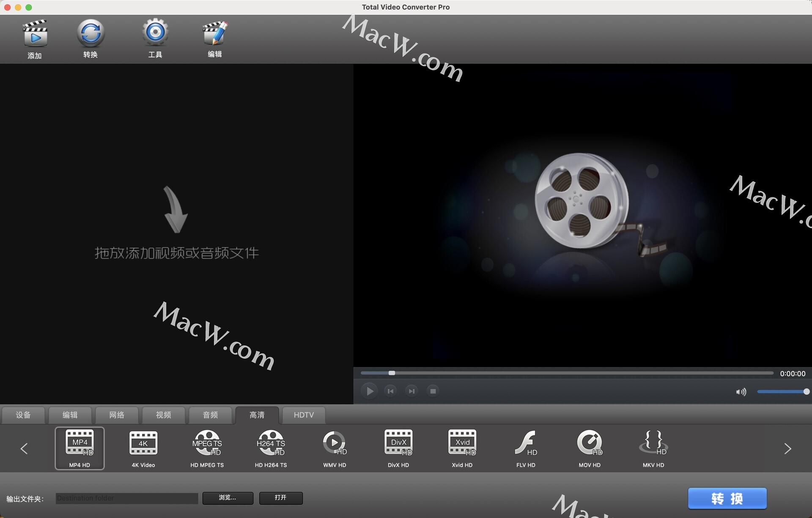Click the 输出文件夹 label

[25, 499]
